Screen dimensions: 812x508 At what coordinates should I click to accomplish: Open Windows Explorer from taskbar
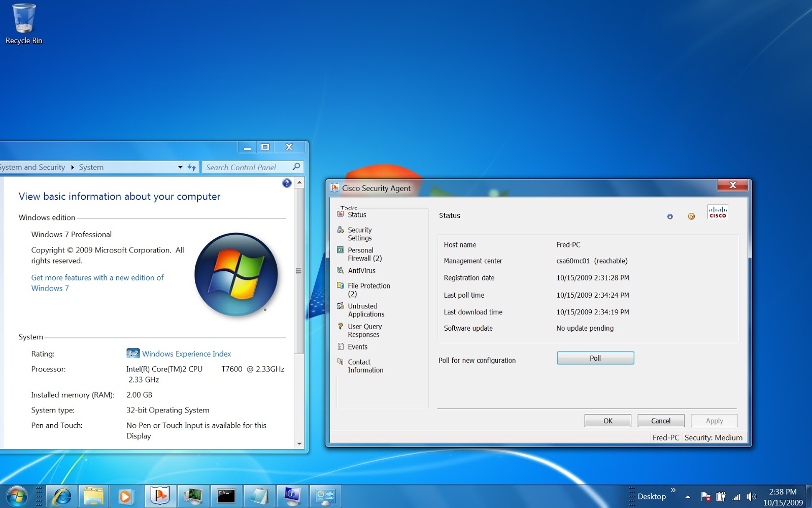pyautogui.click(x=93, y=496)
